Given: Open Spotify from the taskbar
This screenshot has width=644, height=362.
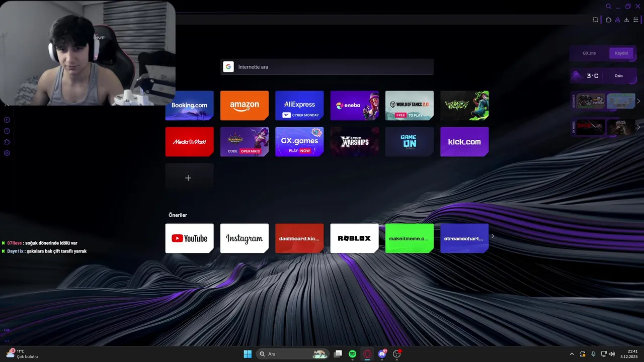Looking at the screenshot, I should 353,354.
